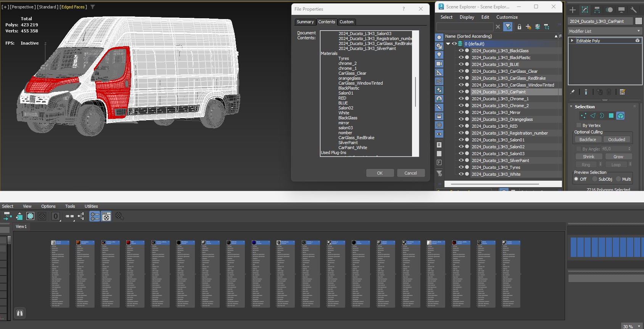Image resolution: width=644 pixels, height=329 pixels.
Task: Click Cancel in File Properties dialog
Action: click(x=411, y=173)
